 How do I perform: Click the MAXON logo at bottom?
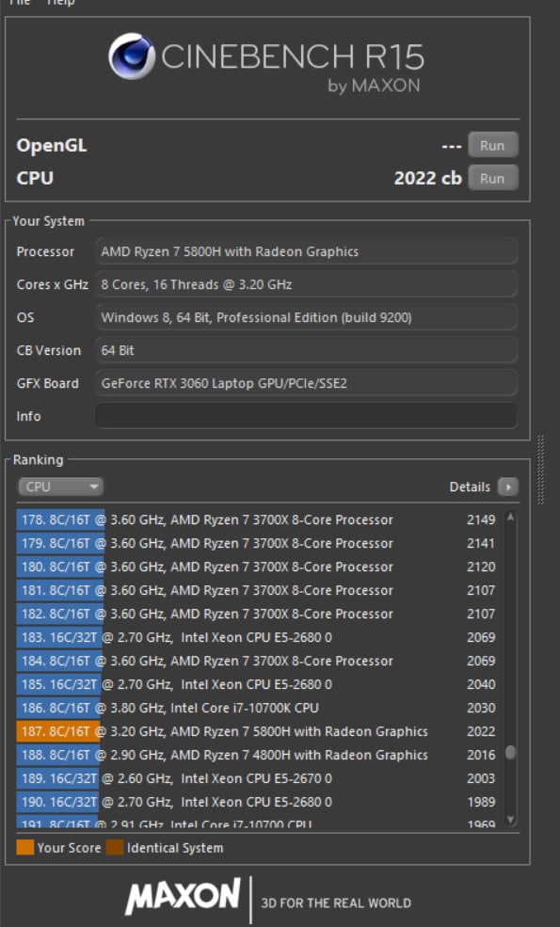(x=183, y=896)
